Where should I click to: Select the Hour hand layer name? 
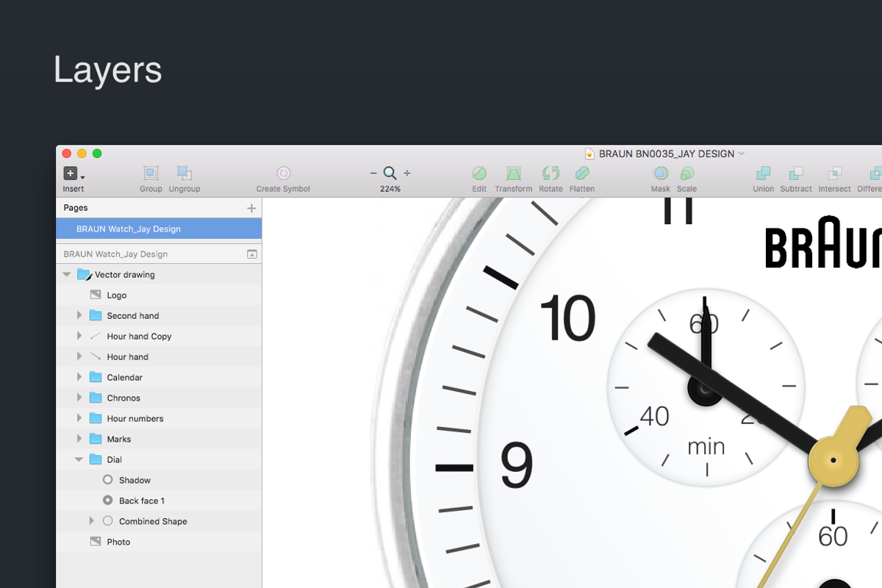[x=128, y=356]
